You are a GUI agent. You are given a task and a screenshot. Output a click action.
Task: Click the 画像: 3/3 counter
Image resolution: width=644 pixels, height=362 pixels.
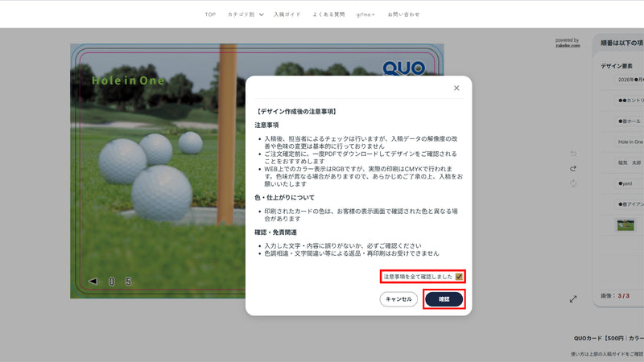(615, 295)
